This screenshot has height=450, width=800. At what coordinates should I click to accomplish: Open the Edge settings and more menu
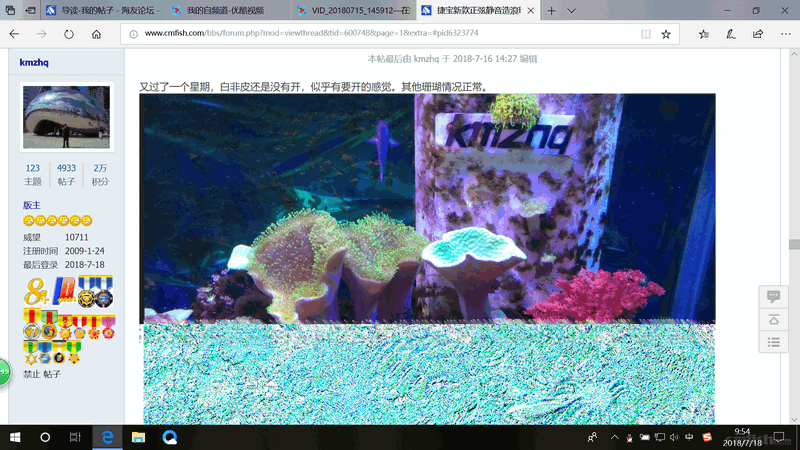pyautogui.click(x=785, y=34)
